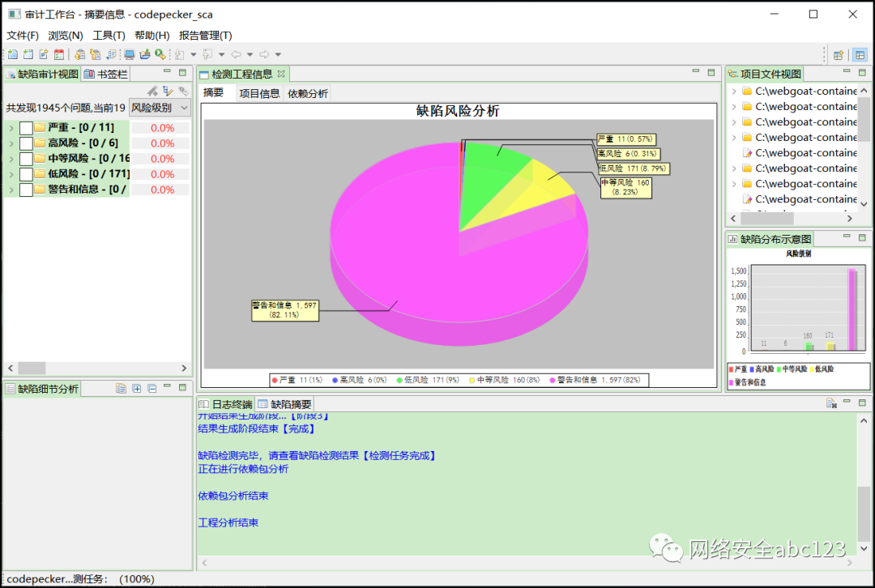Viewport: 875px width, 588px height.
Task: Click the collapse-all icon in 缺陷细节分析 panel
Action: coord(152,388)
